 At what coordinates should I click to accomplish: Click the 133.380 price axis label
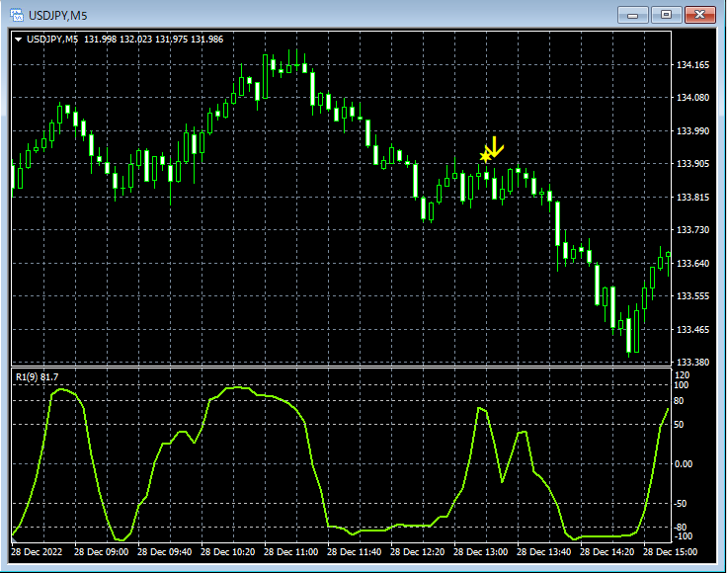pyautogui.click(x=692, y=363)
